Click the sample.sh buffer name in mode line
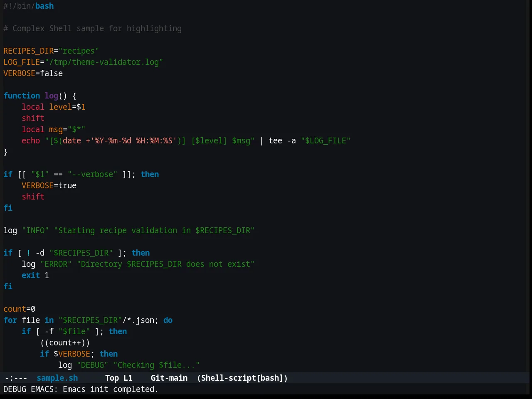Image resolution: width=532 pixels, height=399 pixels. click(57, 378)
